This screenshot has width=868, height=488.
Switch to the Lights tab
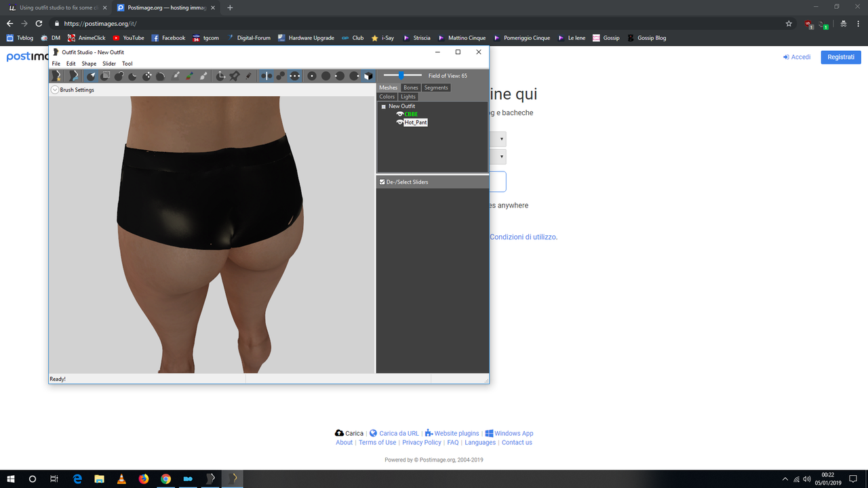click(408, 96)
